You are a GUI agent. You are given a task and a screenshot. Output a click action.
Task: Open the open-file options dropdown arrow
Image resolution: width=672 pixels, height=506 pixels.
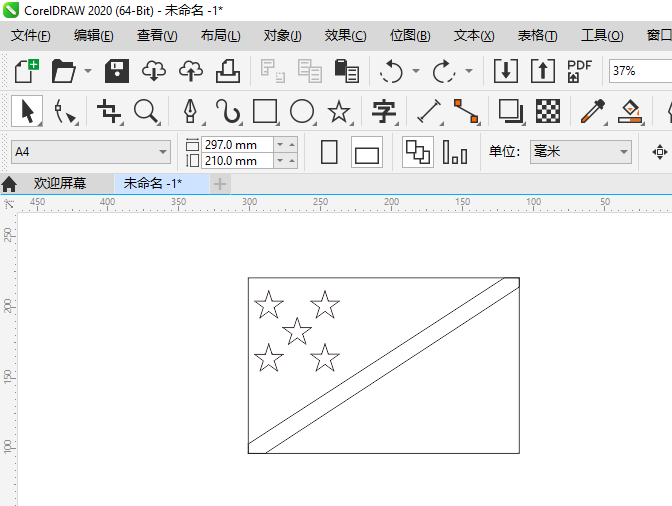[88, 71]
